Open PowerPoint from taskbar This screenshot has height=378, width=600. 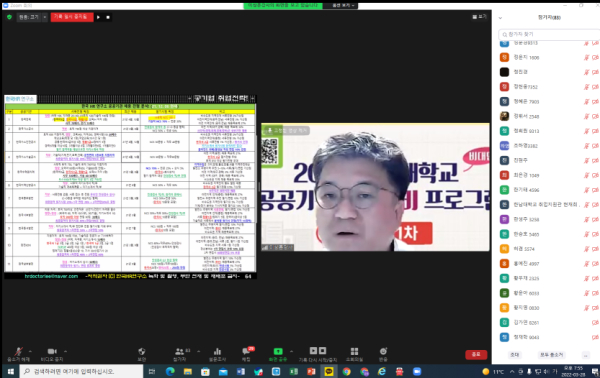tap(311, 371)
